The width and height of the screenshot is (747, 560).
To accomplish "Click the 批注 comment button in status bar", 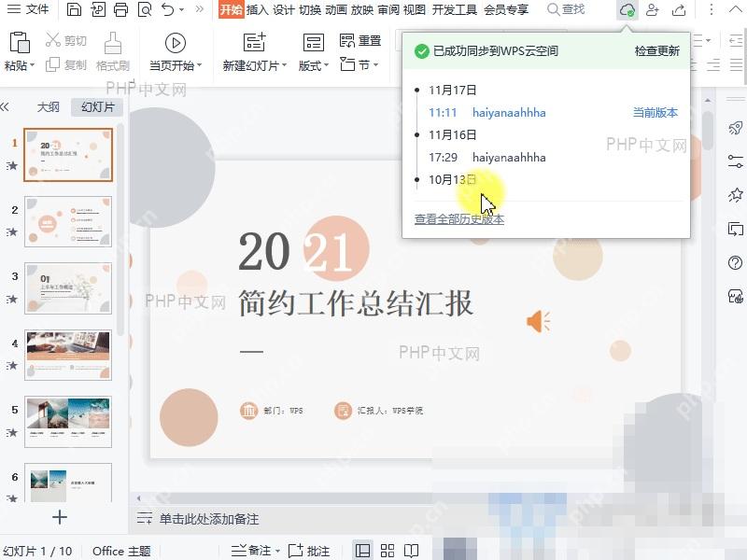I will (x=309, y=551).
